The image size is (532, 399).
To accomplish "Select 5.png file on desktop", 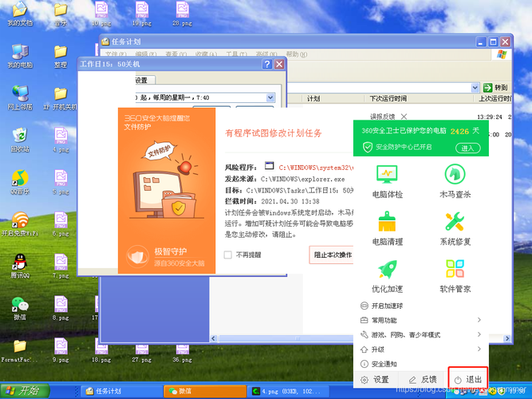I will (x=61, y=182).
